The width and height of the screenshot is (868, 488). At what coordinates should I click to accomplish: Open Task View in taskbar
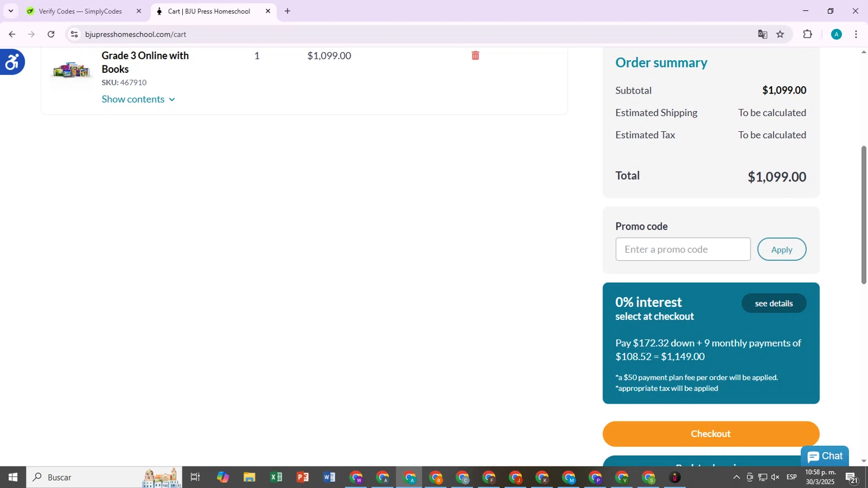[x=196, y=477]
